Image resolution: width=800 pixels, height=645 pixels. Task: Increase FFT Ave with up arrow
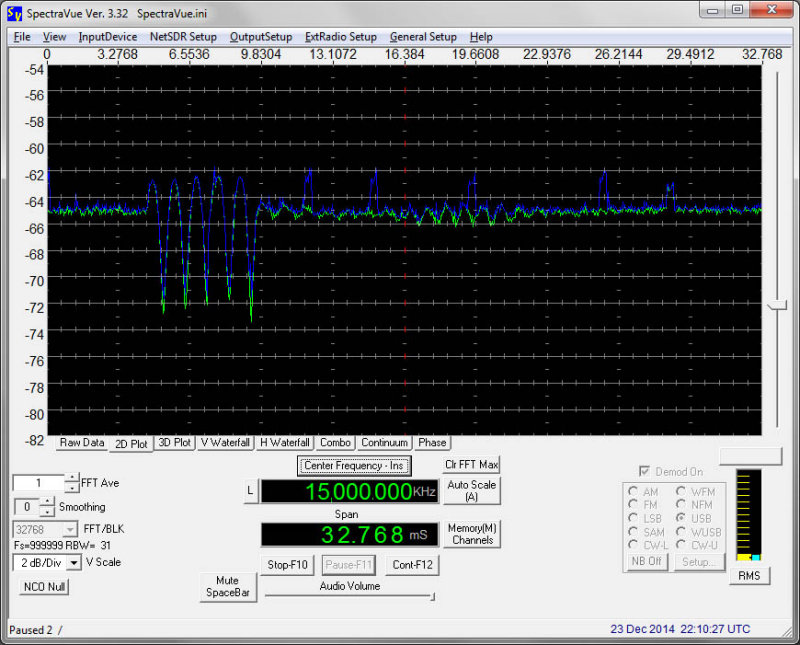pyautogui.click(x=72, y=478)
